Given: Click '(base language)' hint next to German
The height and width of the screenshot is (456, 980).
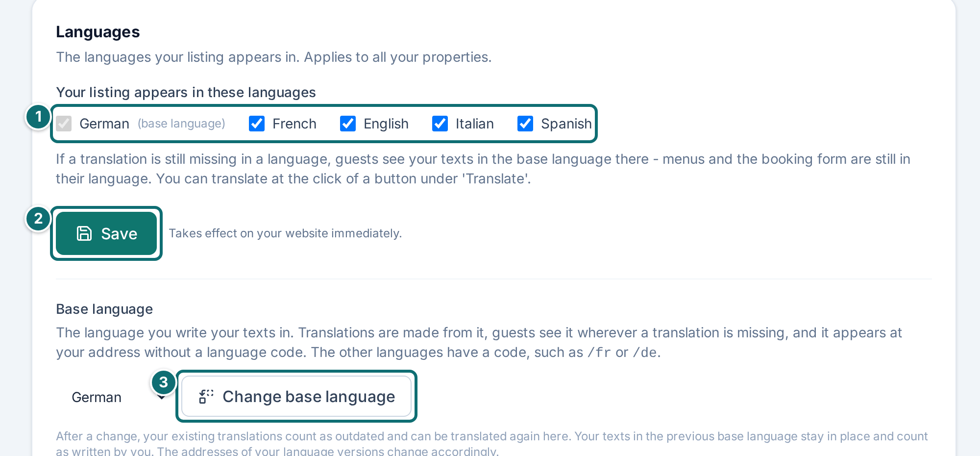Looking at the screenshot, I should [181, 124].
